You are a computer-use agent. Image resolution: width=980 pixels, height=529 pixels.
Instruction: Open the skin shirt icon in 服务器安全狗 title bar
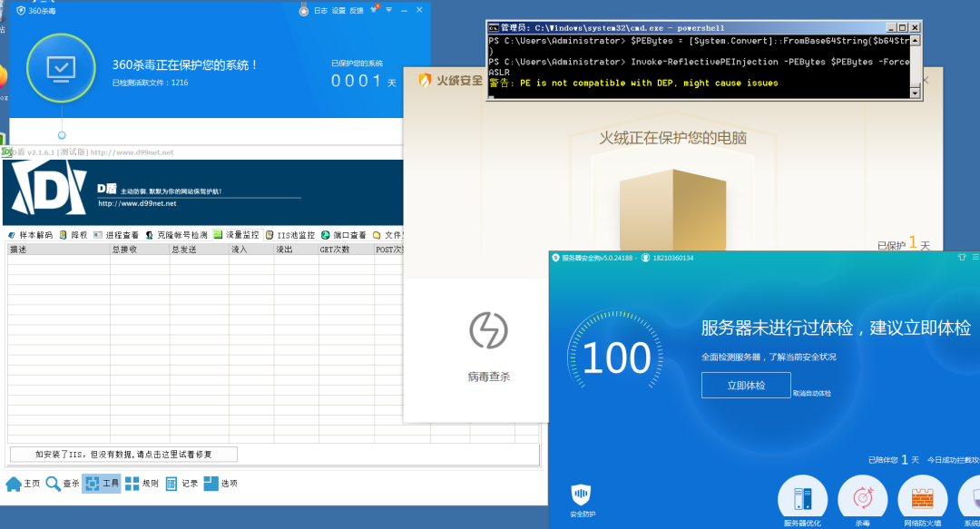click(962, 257)
